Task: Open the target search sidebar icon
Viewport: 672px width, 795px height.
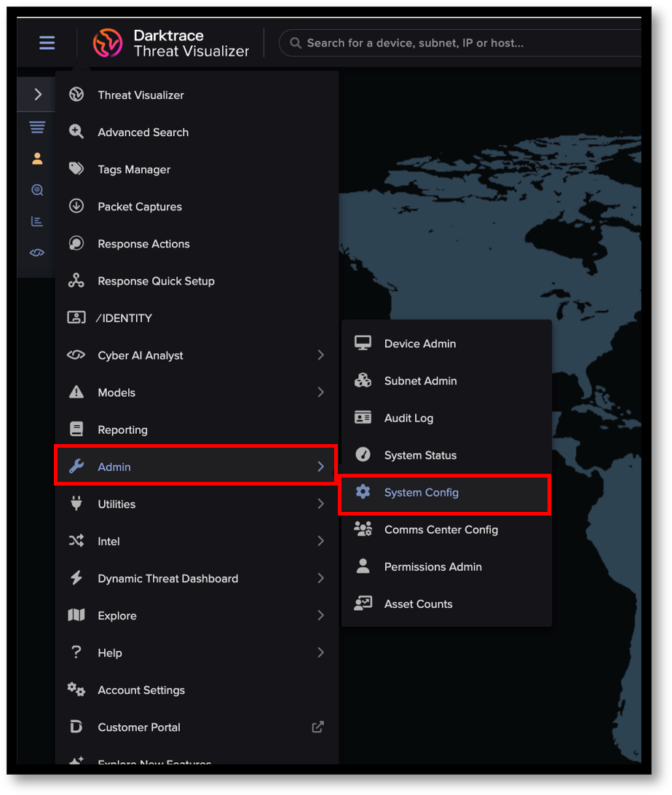Action: click(37, 189)
